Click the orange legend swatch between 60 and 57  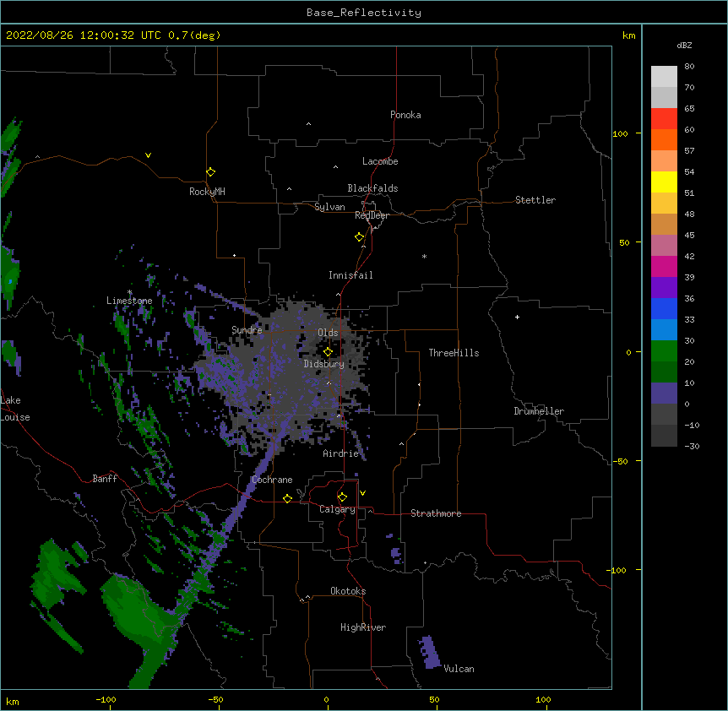pos(664,139)
